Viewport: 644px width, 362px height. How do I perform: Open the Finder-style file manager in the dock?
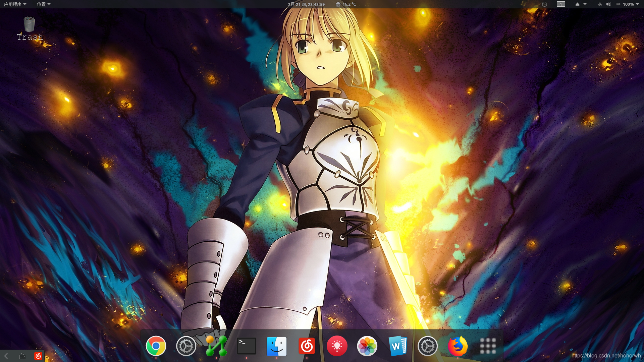[x=277, y=346]
